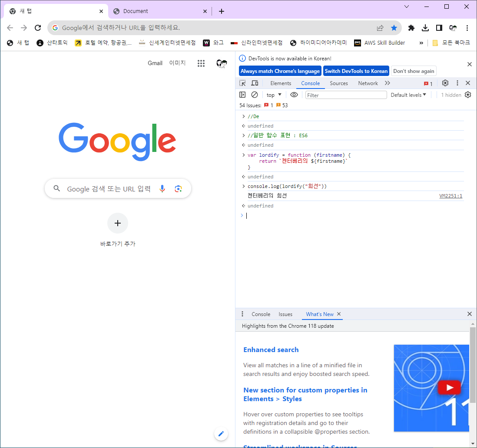Open Chrome three-dot menu
The image size is (477, 448).
pyautogui.click(x=467, y=28)
